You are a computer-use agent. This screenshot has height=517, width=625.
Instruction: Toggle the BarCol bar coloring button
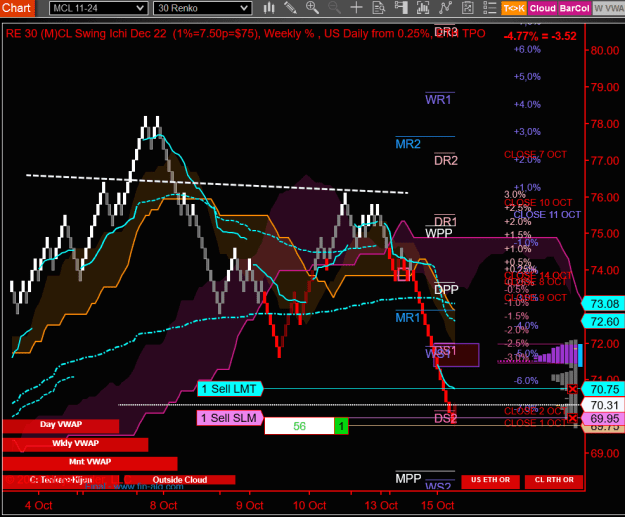click(574, 8)
